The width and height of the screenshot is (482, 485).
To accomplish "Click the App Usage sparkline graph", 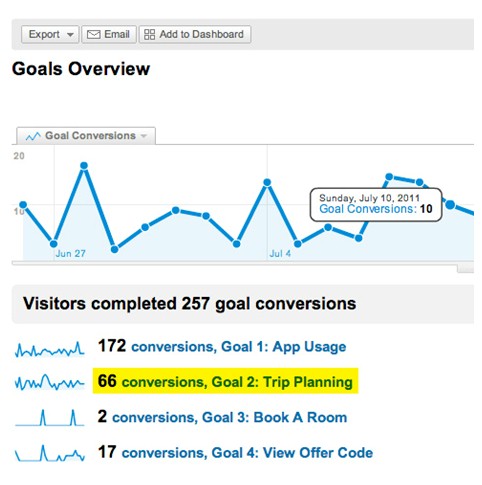I will pyautogui.click(x=50, y=349).
